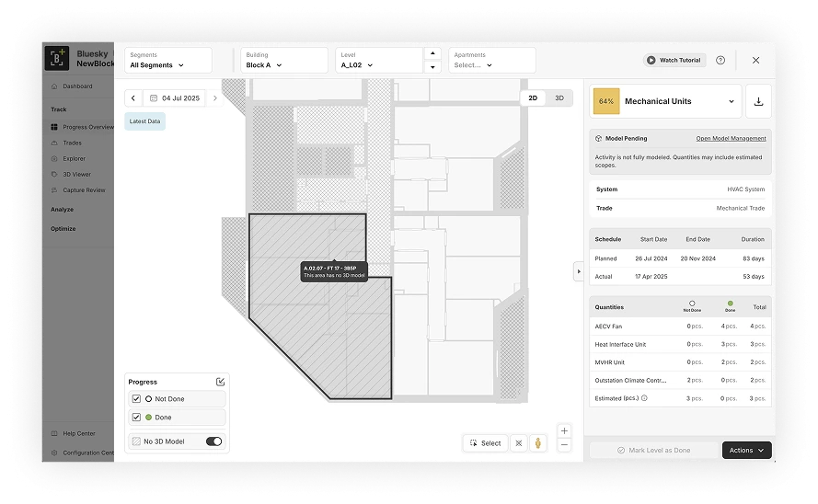Download the activity report
This screenshot has height=504, width=818.
point(758,101)
